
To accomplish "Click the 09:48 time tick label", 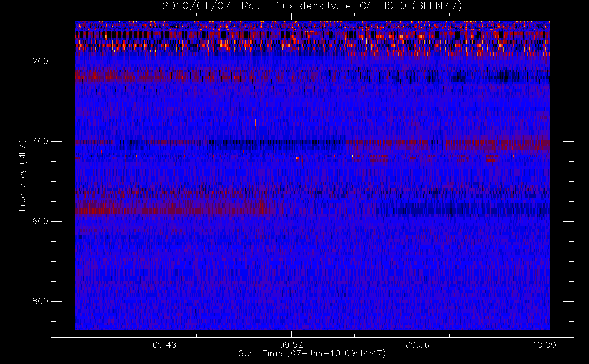I will 165,345.
